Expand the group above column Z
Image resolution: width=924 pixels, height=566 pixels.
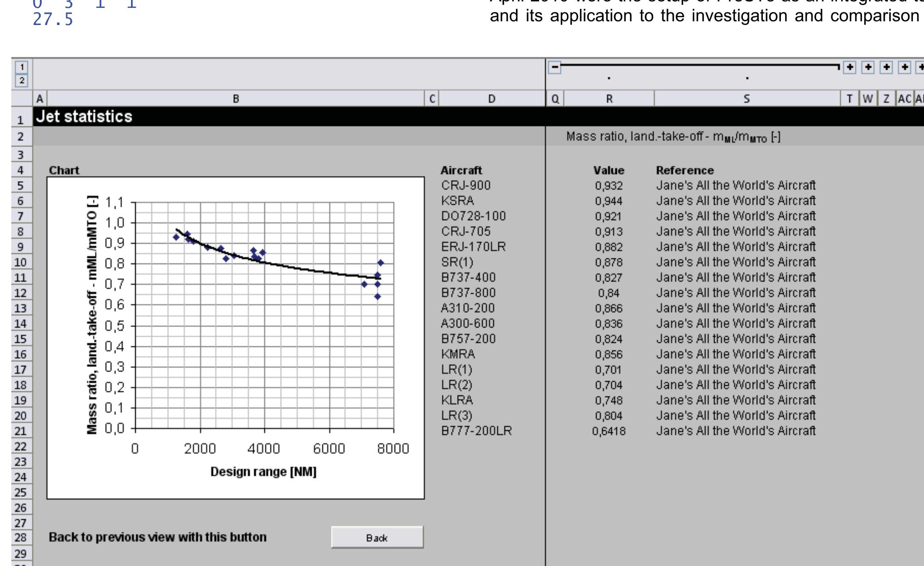pos(886,67)
